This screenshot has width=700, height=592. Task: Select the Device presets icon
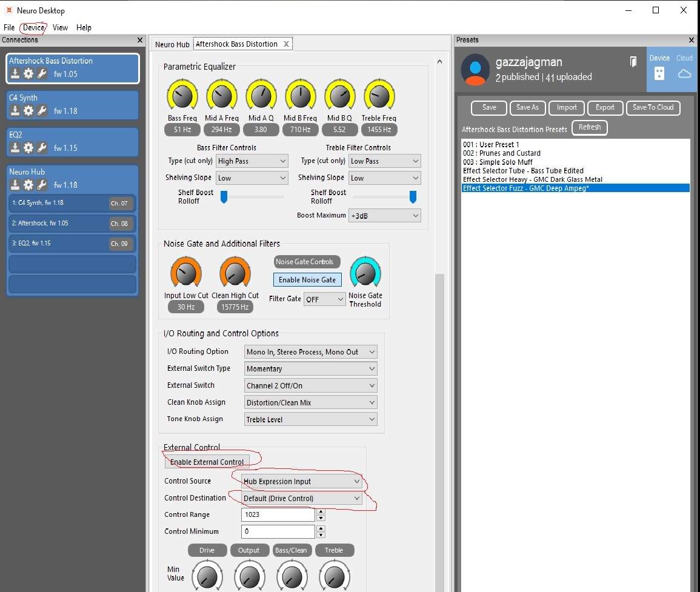(x=659, y=73)
